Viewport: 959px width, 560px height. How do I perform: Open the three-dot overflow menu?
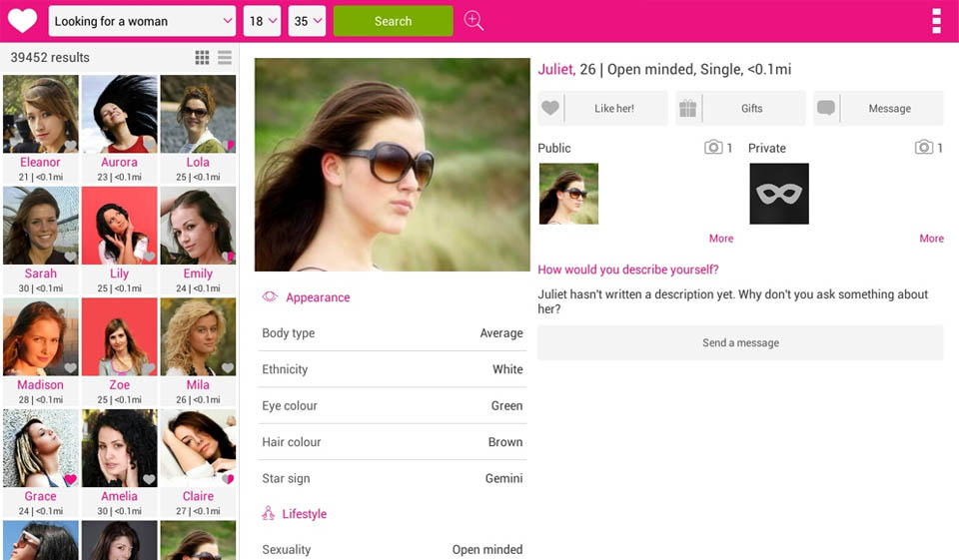[936, 21]
